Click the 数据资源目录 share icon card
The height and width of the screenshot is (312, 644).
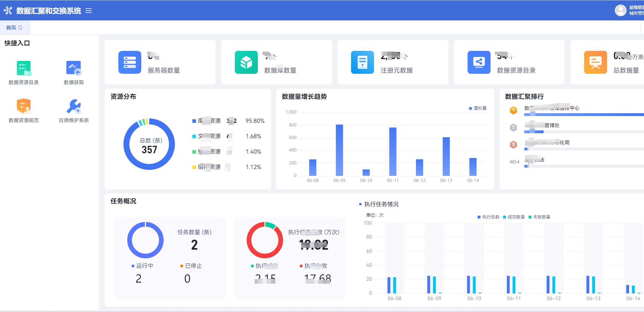click(479, 62)
